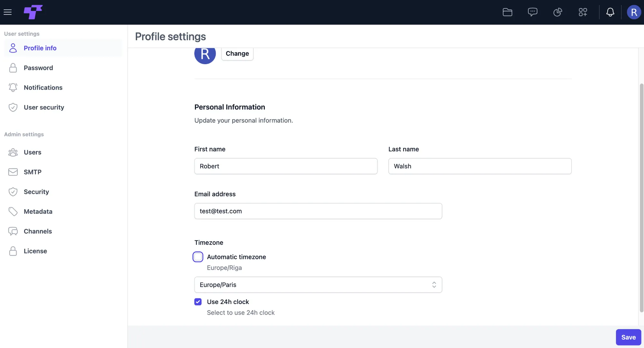Click the app logo in the header
The width and height of the screenshot is (644, 348).
coord(33,12)
